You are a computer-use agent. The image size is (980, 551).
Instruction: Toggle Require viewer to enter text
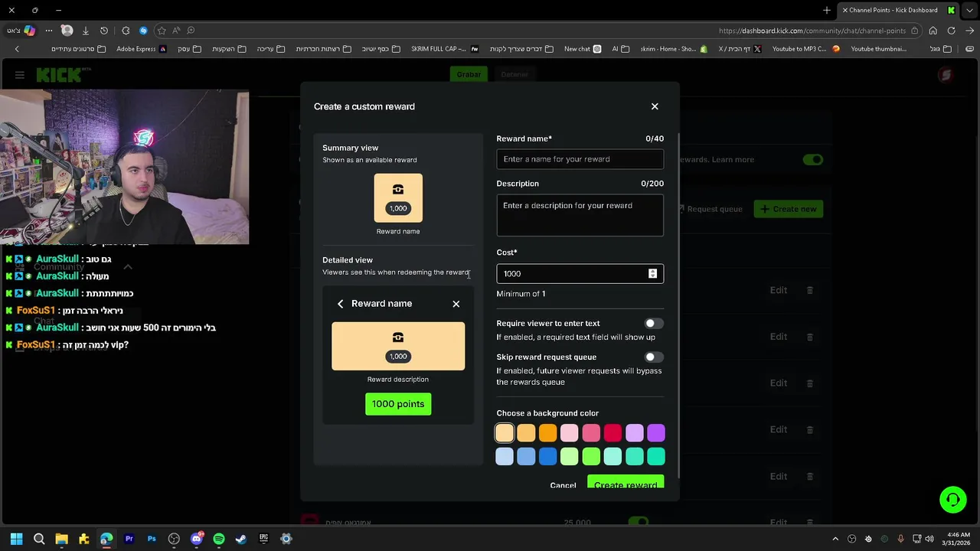pyautogui.click(x=654, y=324)
